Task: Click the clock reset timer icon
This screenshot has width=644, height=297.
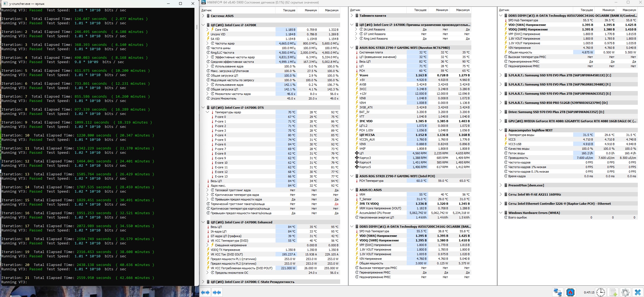Action: pos(601,292)
